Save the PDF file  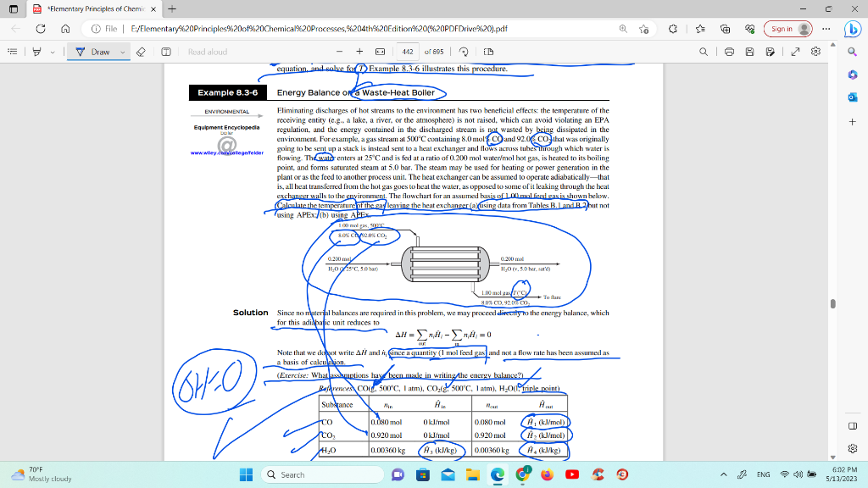(x=750, y=52)
